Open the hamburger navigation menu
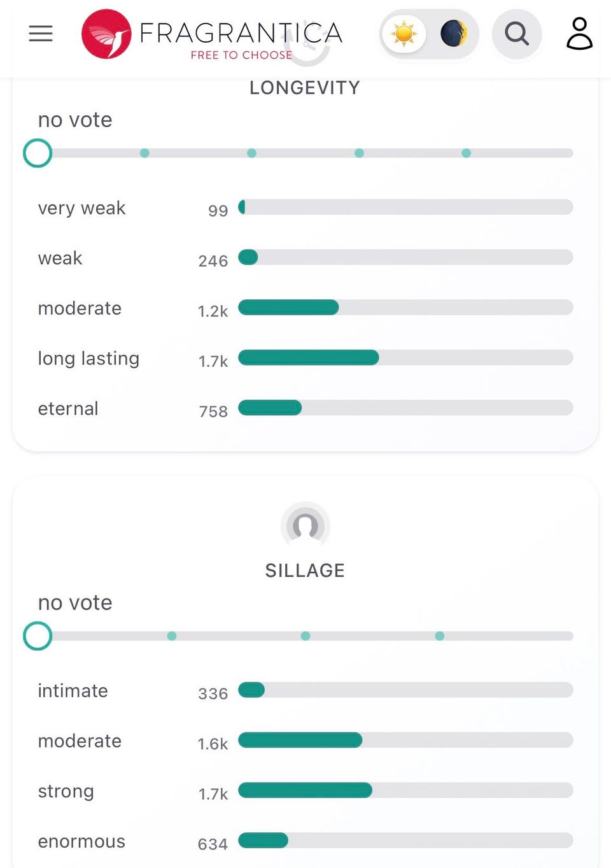 41,34
